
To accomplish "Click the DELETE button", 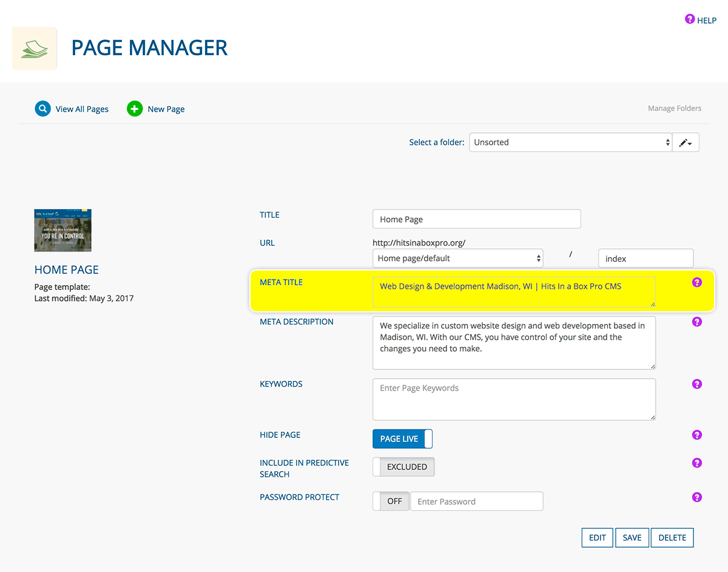I will point(672,538).
